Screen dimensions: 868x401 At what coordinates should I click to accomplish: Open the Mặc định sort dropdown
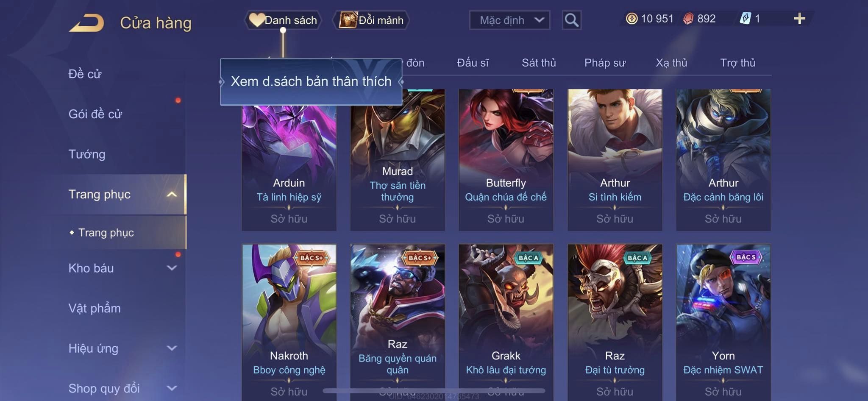(509, 20)
